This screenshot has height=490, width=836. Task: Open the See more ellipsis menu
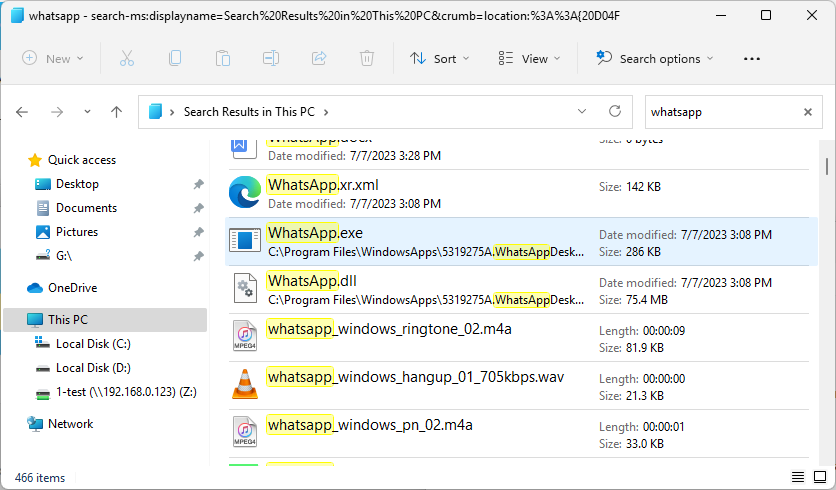(752, 59)
